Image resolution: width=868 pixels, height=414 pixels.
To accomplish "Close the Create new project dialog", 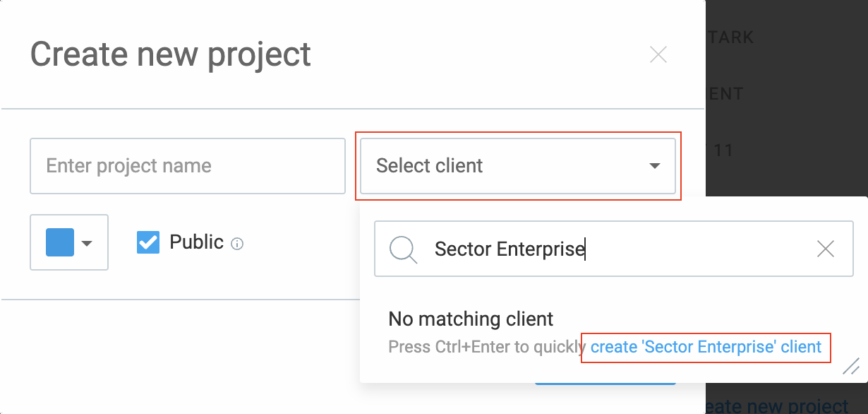I will click(658, 54).
